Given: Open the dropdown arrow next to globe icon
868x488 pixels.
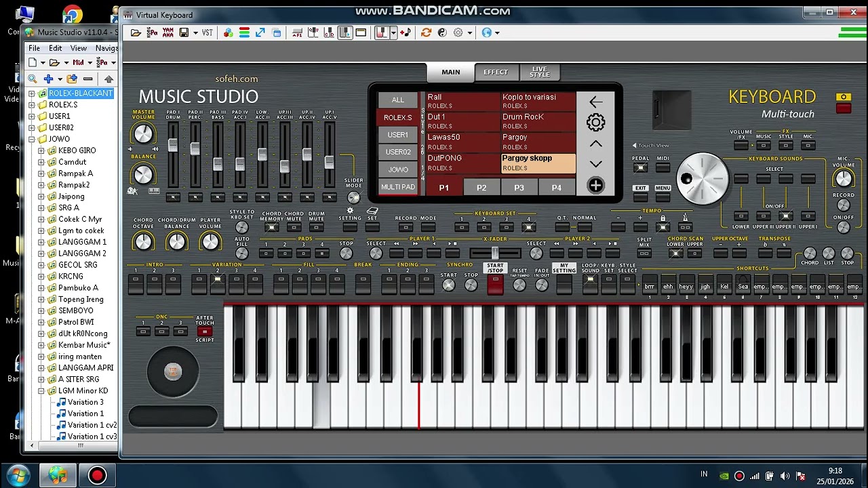Looking at the screenshot, I should click(497, 33).
